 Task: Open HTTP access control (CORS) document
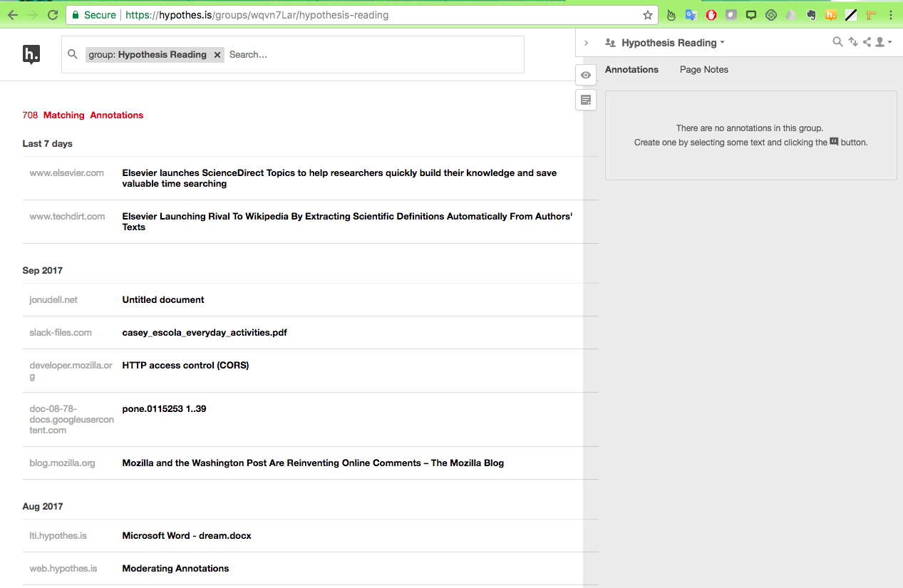pyautogui.click(x=185, y=366)
